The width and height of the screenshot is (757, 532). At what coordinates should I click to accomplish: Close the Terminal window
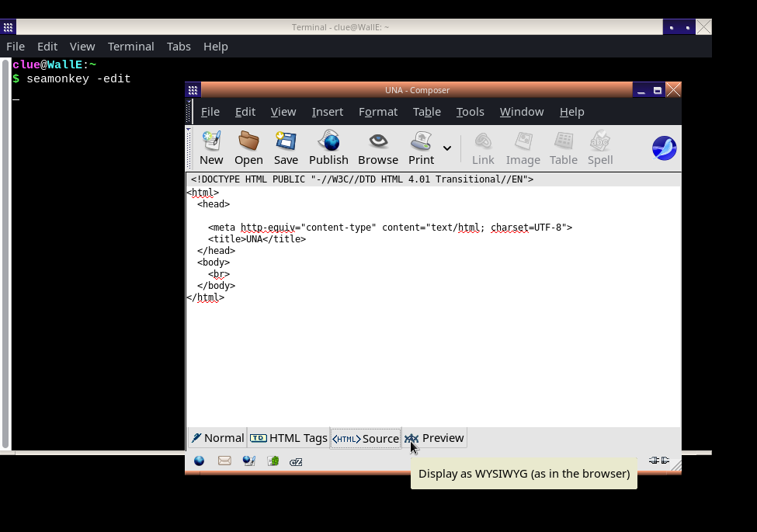(x=704, y=27)
